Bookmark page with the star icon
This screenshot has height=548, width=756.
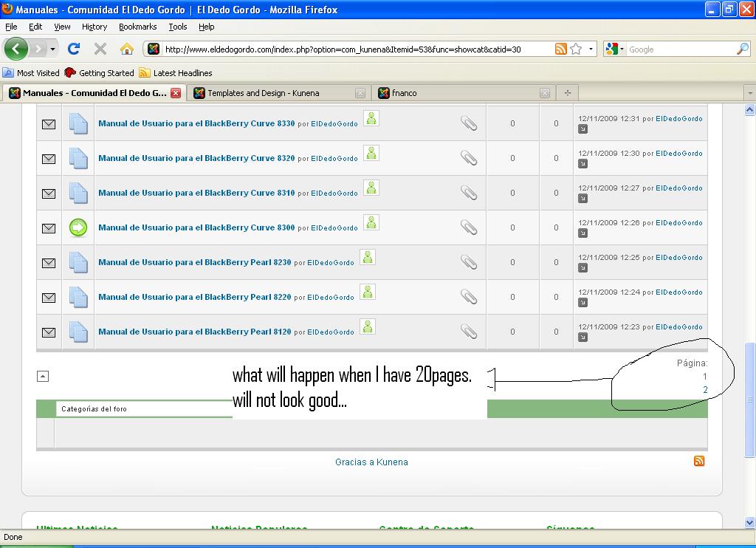click(x=576, y=49)
